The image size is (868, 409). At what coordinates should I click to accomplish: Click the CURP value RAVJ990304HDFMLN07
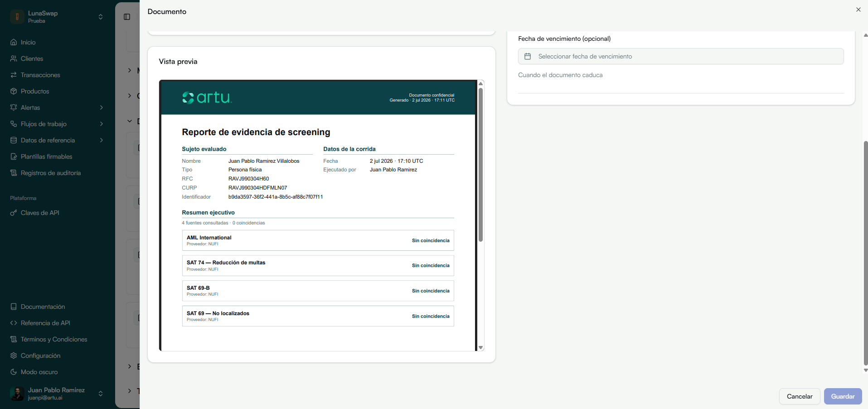tap(257, 188)
